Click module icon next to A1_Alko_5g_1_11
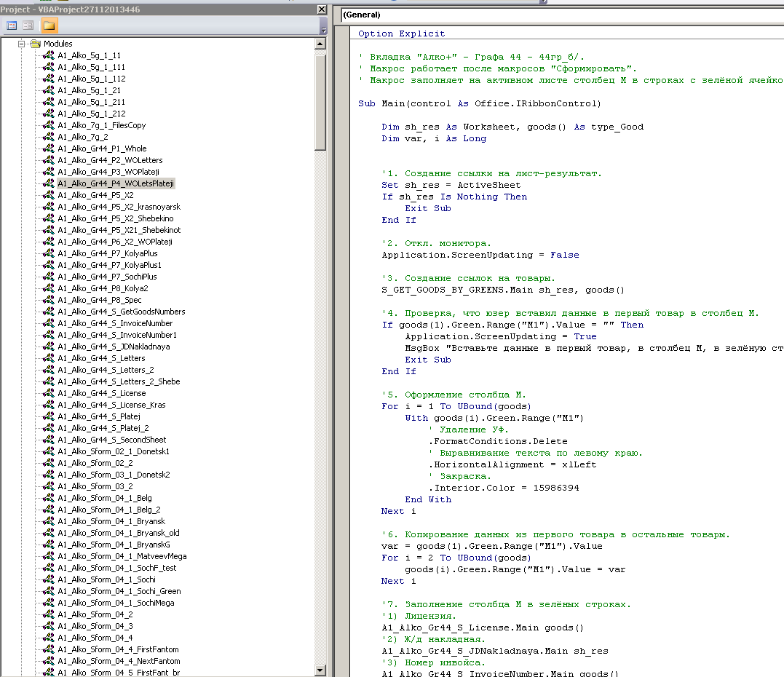This screenshot has height=677, width=784. pyautogui.click(x=50, y=55)
